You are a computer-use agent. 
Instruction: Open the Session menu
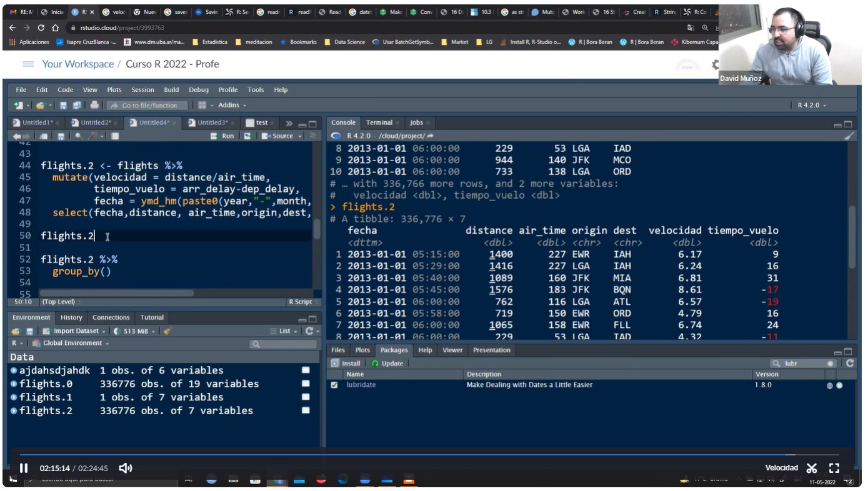(x=142, y=90)
